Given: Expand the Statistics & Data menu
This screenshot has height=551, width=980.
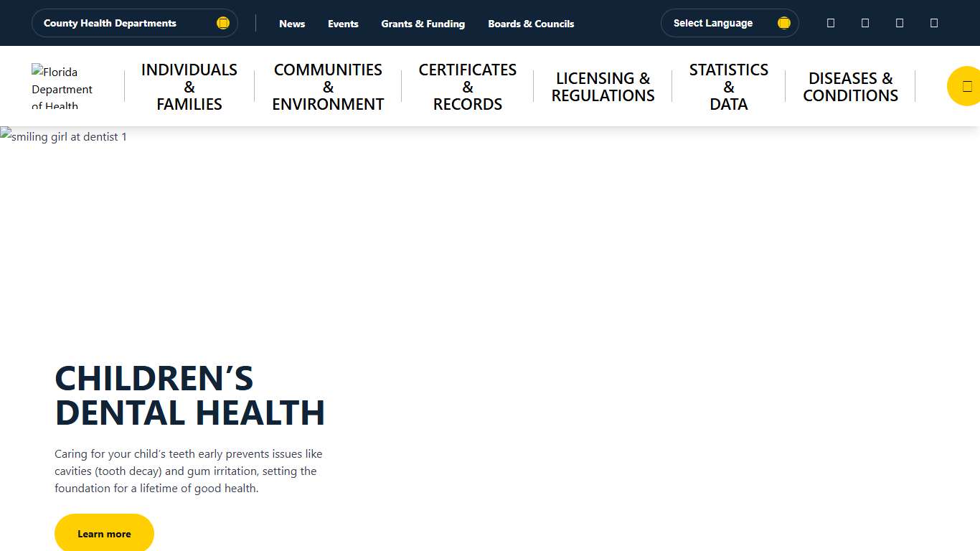Looking at the screenshot, I should point(728,86).
